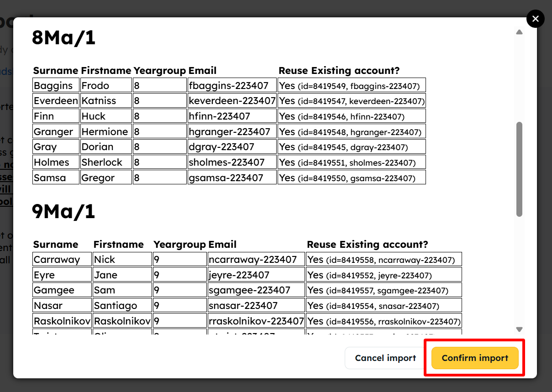
Task: Click the Gregor firstname cell
Action: [x=106, y=178]
